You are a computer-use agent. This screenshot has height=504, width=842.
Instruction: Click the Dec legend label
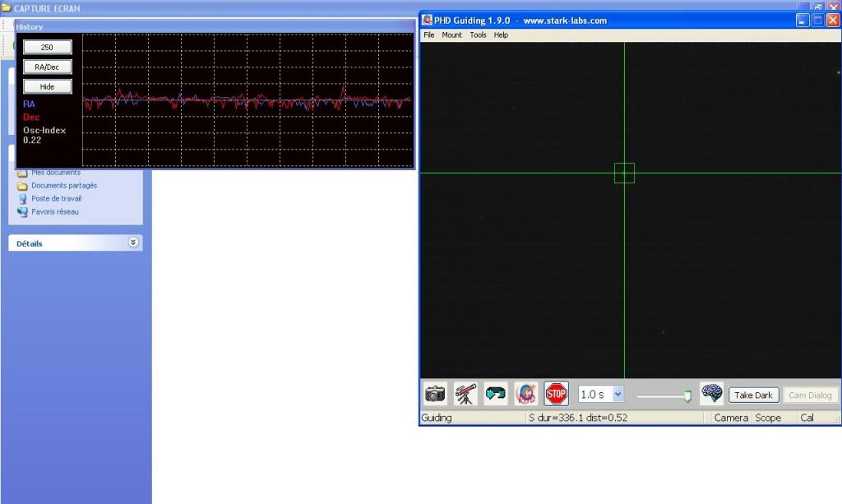click(31, 117)
